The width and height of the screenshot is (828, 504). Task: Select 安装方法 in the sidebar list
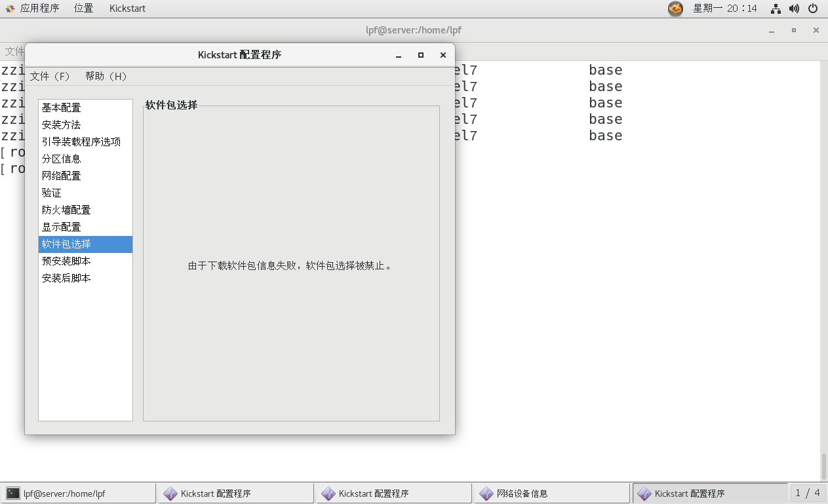(x=85, y=125)
